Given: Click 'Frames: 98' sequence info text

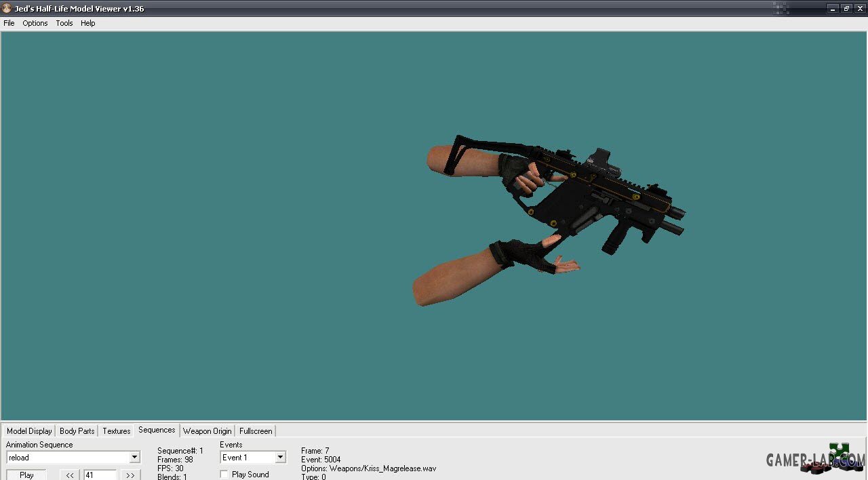Looking at the screenshot, I should (175, 460).
